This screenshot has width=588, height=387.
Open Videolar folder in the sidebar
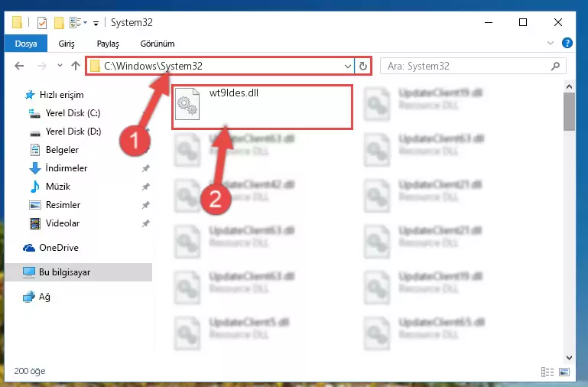click(x=54, y=223)
